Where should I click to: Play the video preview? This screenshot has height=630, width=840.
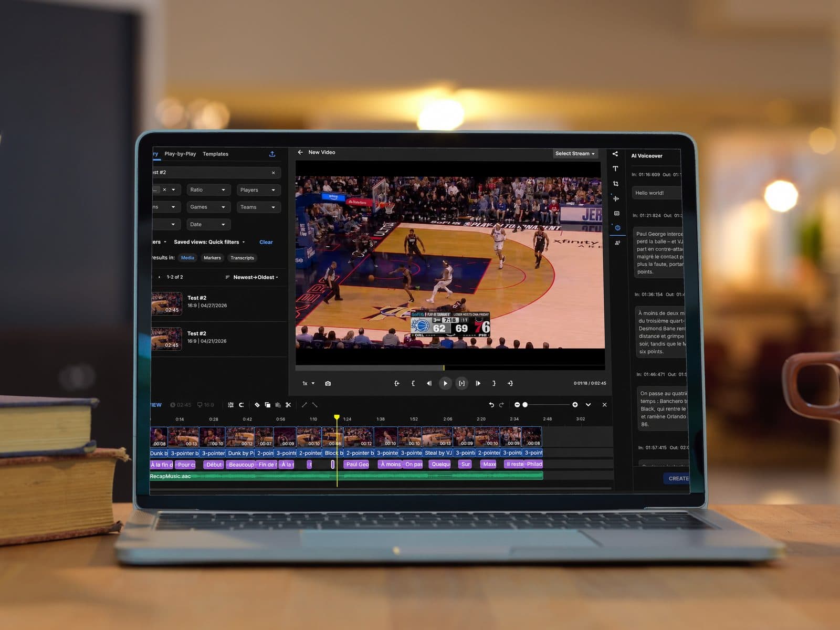click(x=445, y=383)
